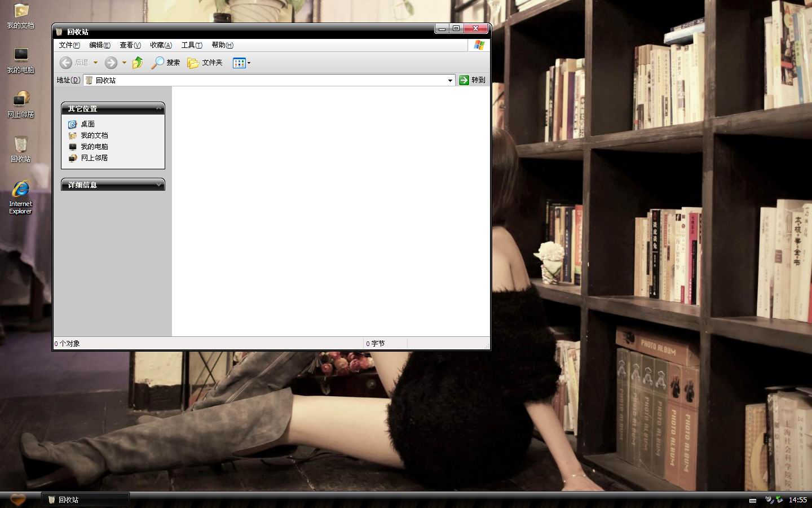This screenshot has width=812, height=508.
Task: Open 我的文档 desktop icon
Action: [20, 16]
